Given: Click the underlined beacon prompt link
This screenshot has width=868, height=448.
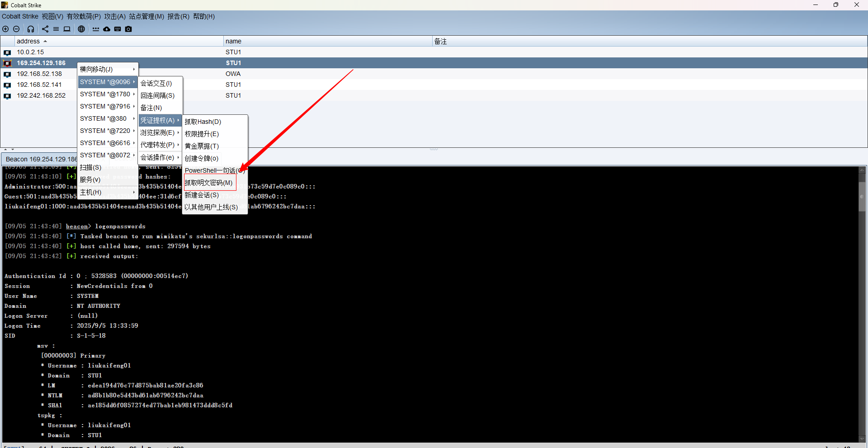Looking at the screenshot, I should pyautogui.click(x=77, y=226).
